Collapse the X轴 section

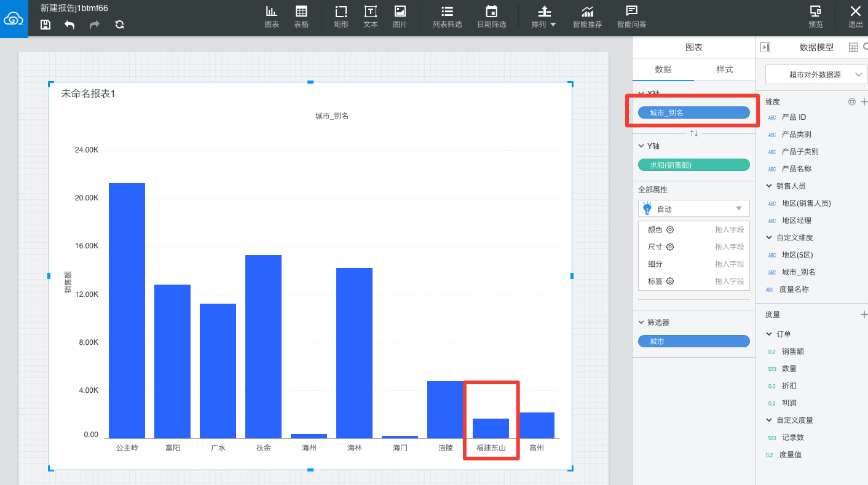pyautogui.click(x=642, y=93)
